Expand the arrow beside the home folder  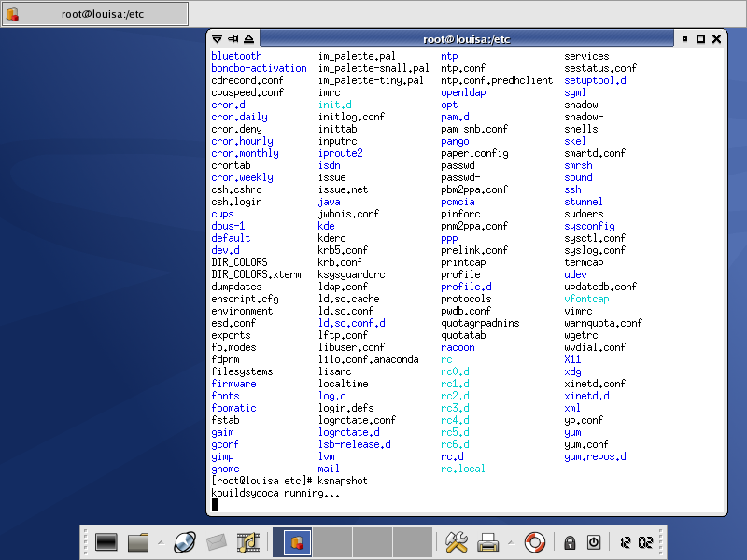(160, 541)
